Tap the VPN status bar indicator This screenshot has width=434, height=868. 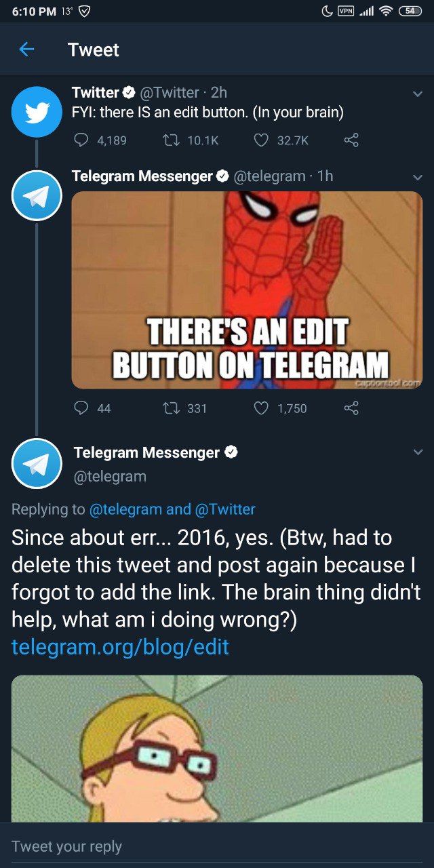tap(346, 11)
